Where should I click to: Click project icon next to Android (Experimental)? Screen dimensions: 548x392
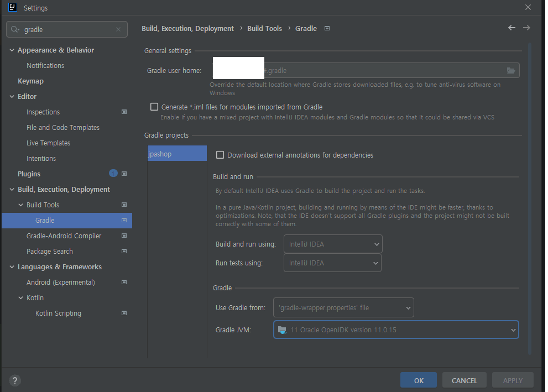click(124, 282)
